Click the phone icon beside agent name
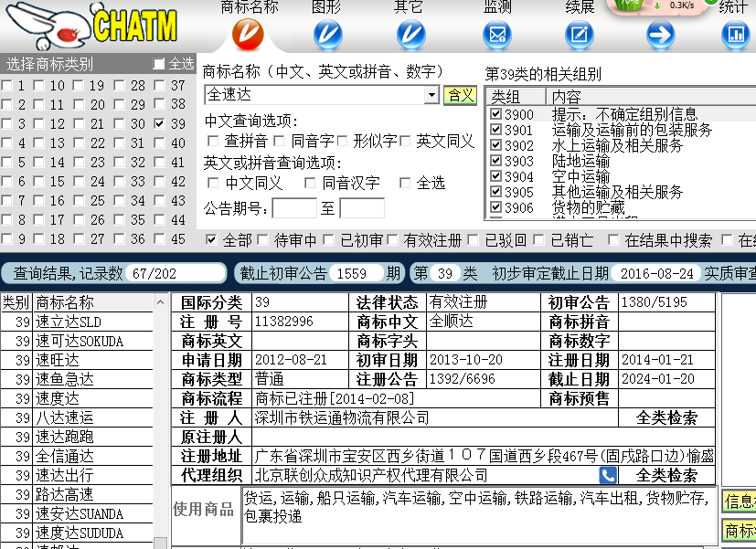The width and height of the screenshot is (756, 549). pyautogui.click(x=608, y=475)
